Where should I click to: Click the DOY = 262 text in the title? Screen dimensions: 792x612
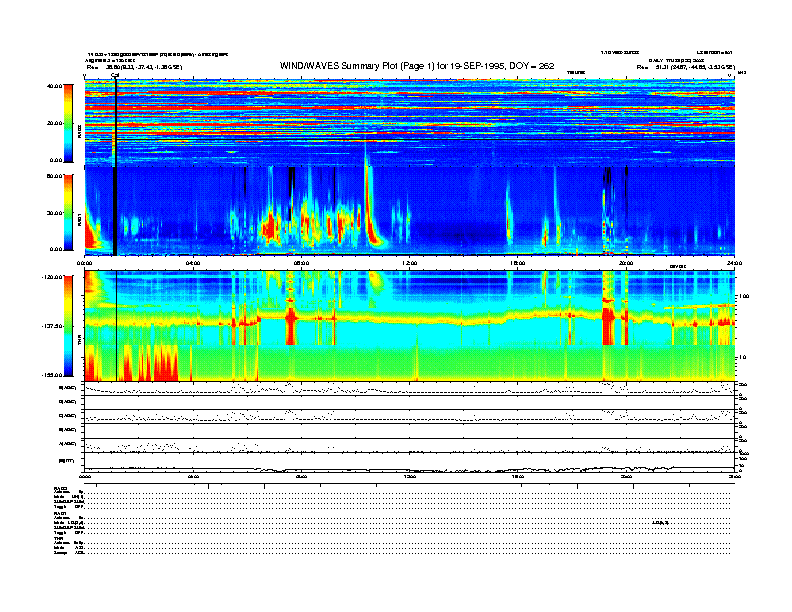click(532, 66)
